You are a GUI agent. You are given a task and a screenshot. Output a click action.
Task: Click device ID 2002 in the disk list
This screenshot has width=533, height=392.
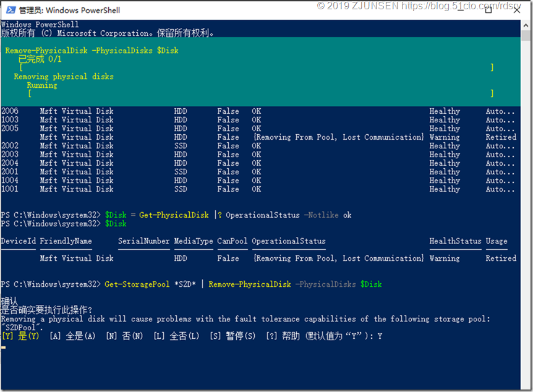click(9, 146)
